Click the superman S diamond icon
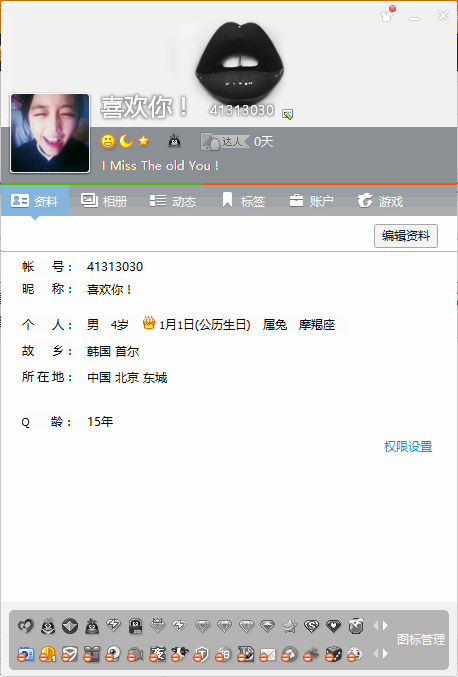 click(x=311, y=626)
